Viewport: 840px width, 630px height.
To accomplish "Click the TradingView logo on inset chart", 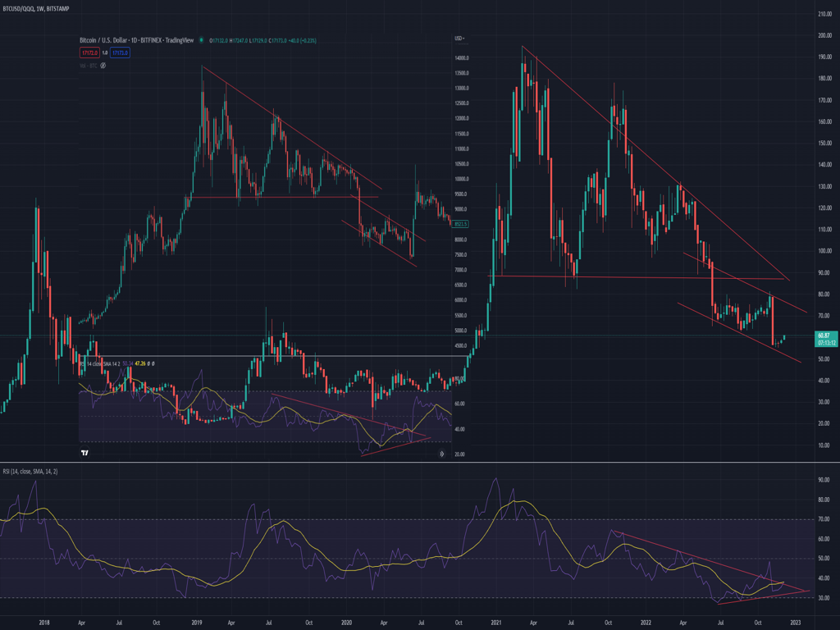I will coord(84,453).
